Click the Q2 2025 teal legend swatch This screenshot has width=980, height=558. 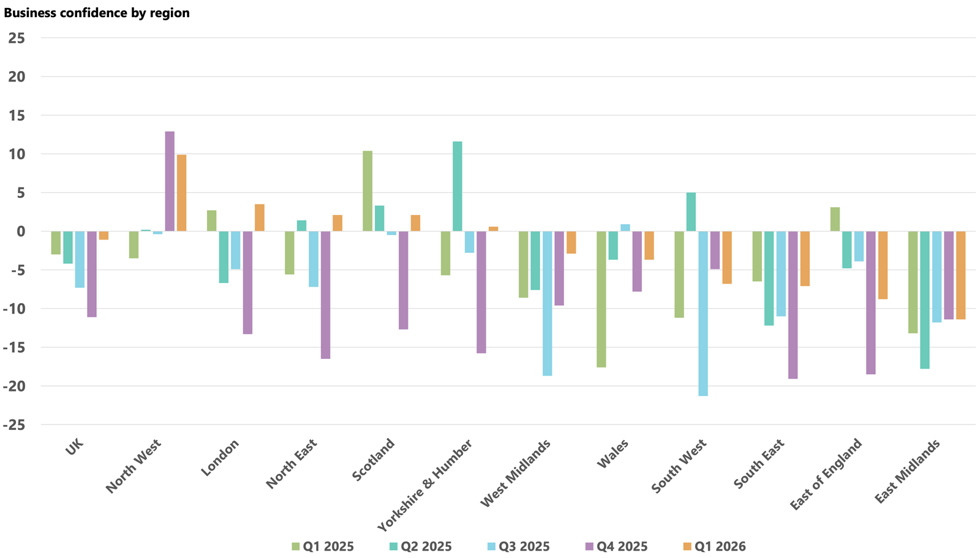[394, 546]
